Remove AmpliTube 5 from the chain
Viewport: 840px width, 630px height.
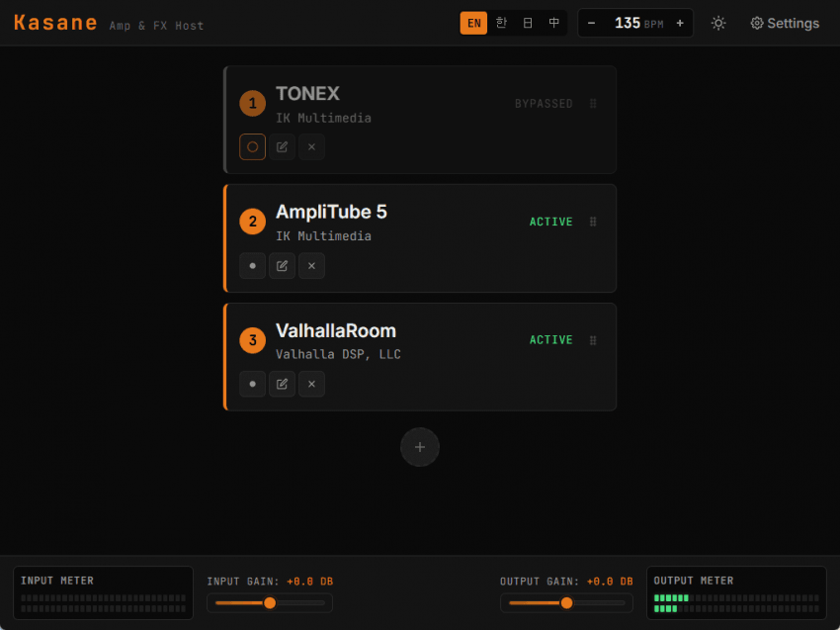(311, 265)
